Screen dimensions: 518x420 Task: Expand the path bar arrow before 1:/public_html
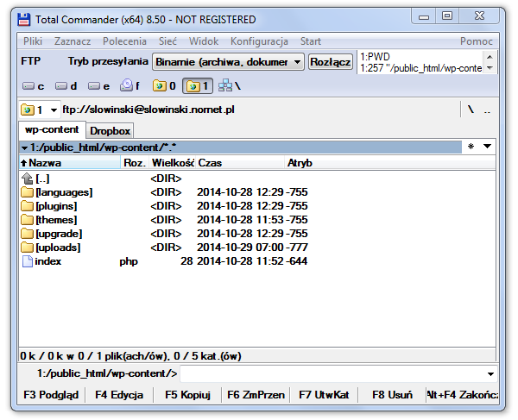[x=24, y=147]
